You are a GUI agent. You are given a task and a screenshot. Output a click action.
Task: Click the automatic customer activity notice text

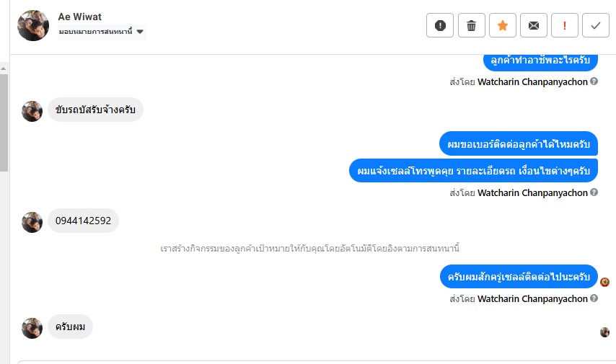(x=309, y=249)
